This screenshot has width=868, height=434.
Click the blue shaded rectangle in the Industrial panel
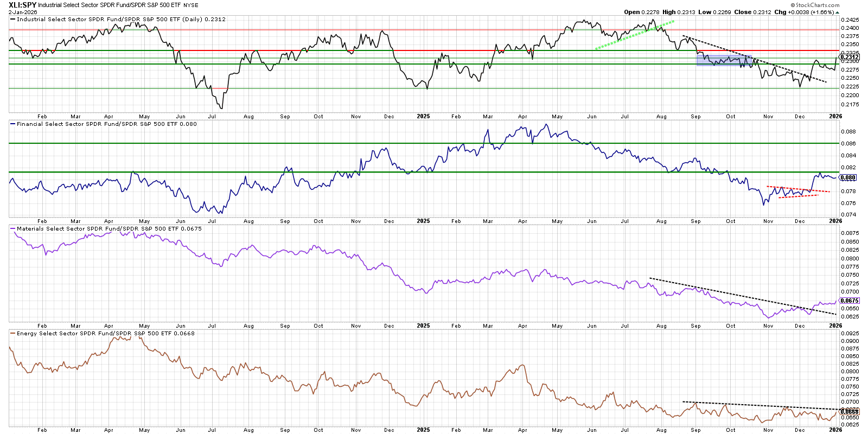click(724, 60)
